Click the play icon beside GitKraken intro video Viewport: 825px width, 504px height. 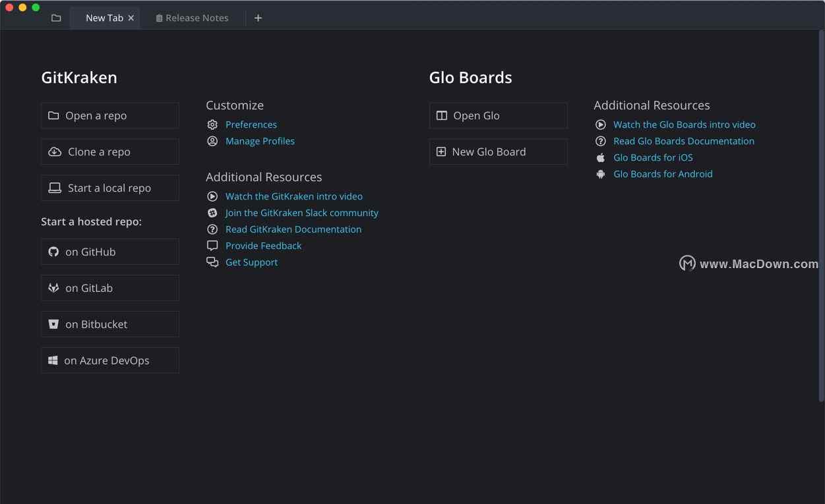pyautogui.click(x=212, y=196)
